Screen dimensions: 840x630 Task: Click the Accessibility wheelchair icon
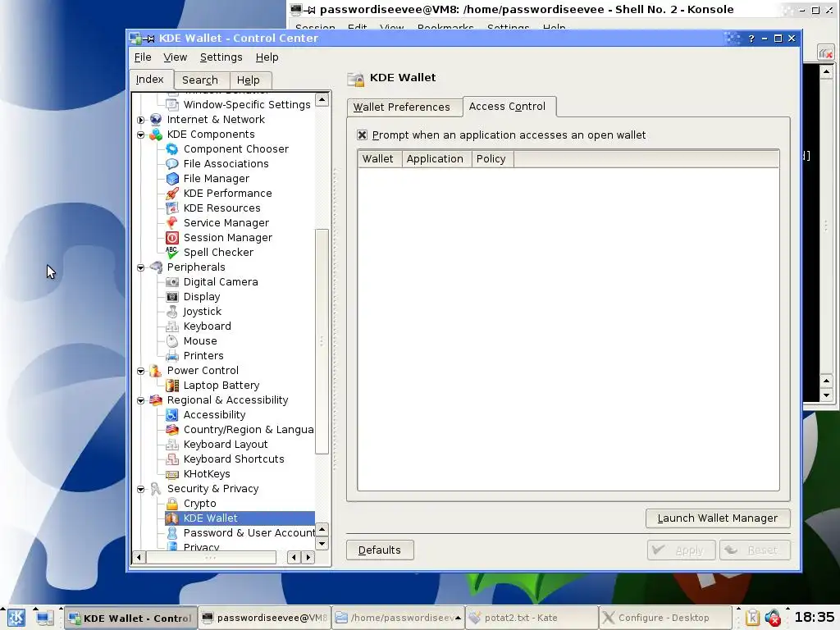coord(172,414)
